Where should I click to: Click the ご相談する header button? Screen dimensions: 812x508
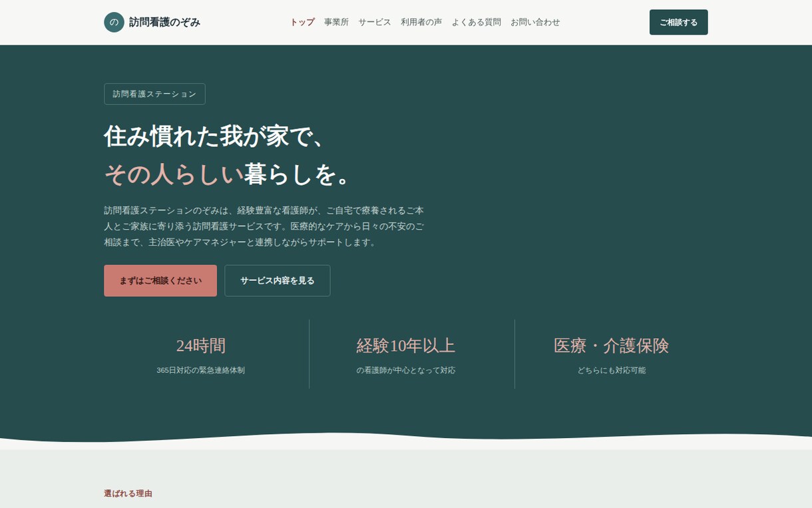678,22
